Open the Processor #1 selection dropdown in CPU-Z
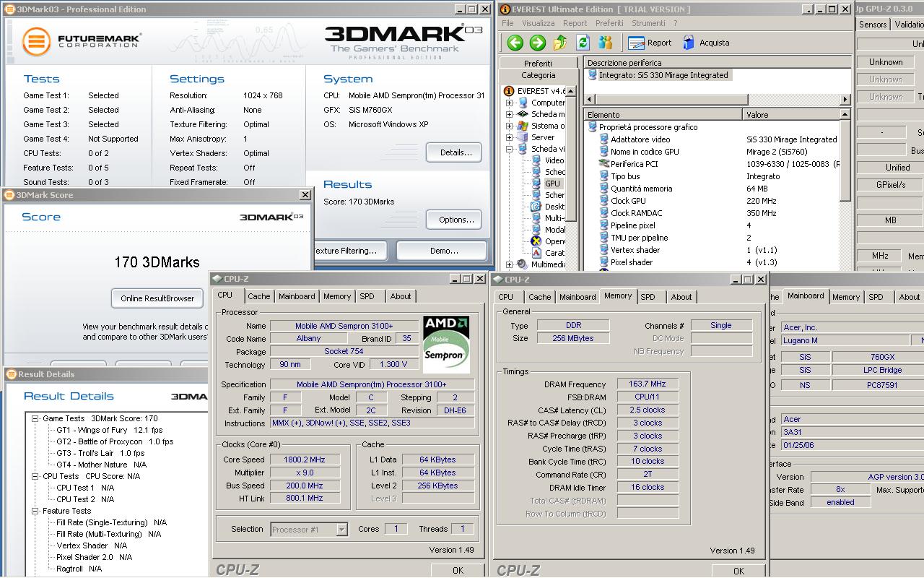 341,530
